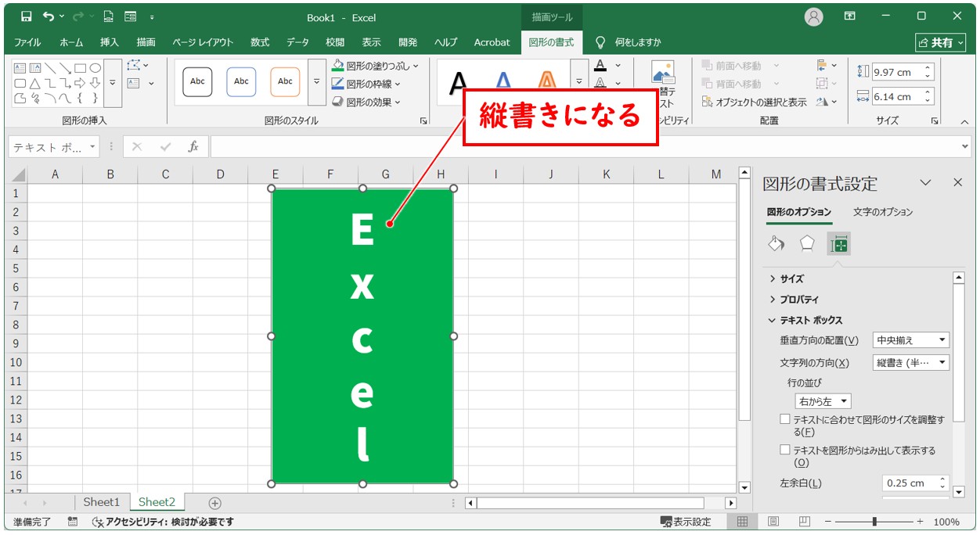
Task: Expand the shape insert gallery
Action: tap(113, 82)
